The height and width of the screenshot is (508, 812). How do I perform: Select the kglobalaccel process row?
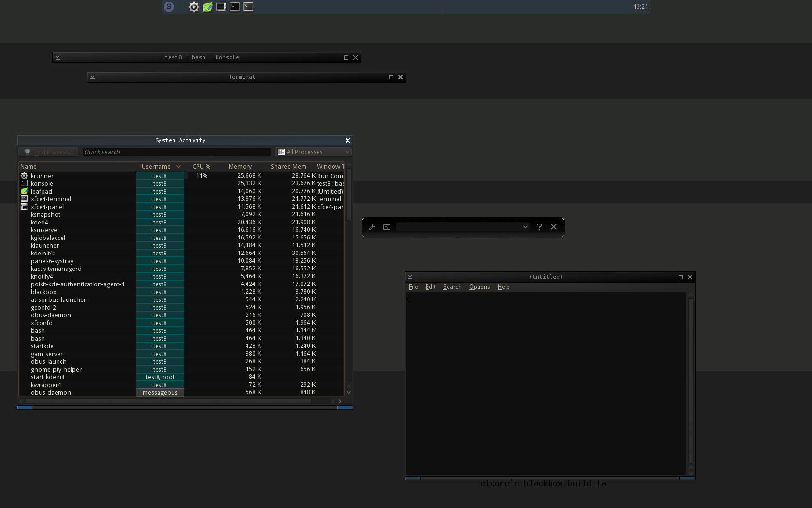point(181,238)
